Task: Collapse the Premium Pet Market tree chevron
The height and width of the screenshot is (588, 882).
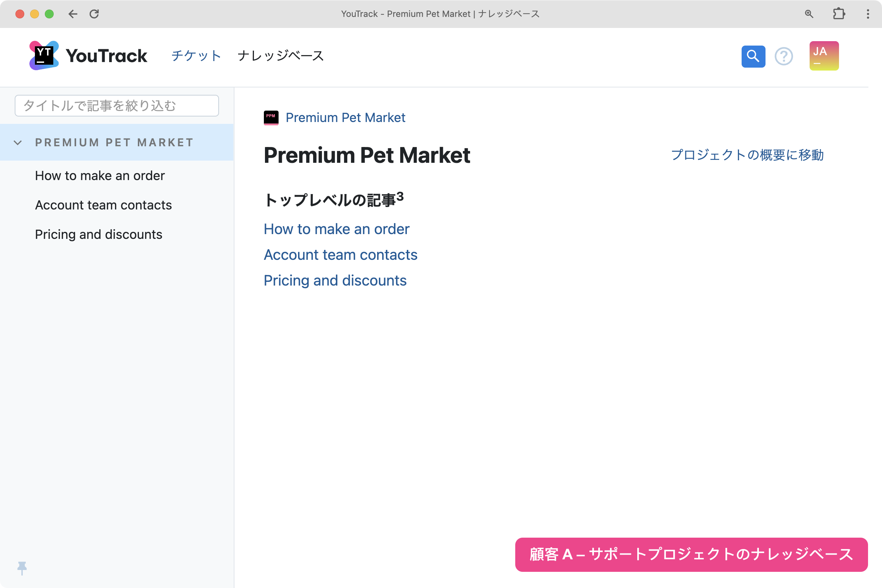Action: [18, 143]
